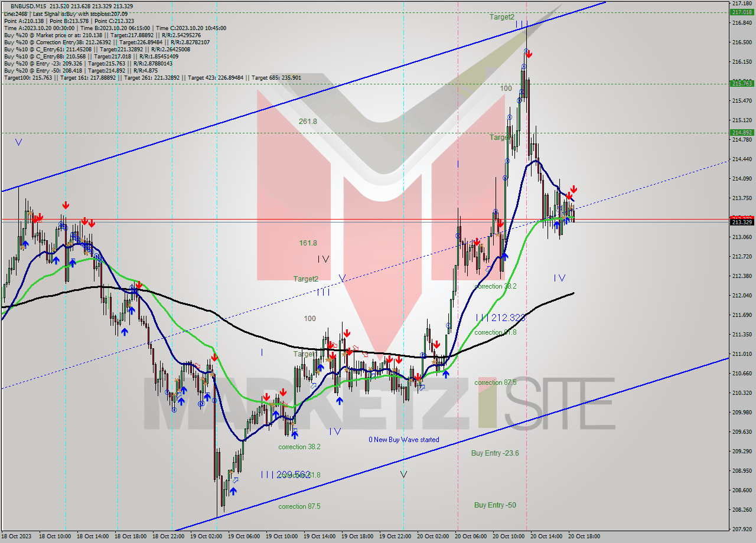Click the 214.440 price axis label
Screen dimensions: 756x543
(x=741, y=159)
